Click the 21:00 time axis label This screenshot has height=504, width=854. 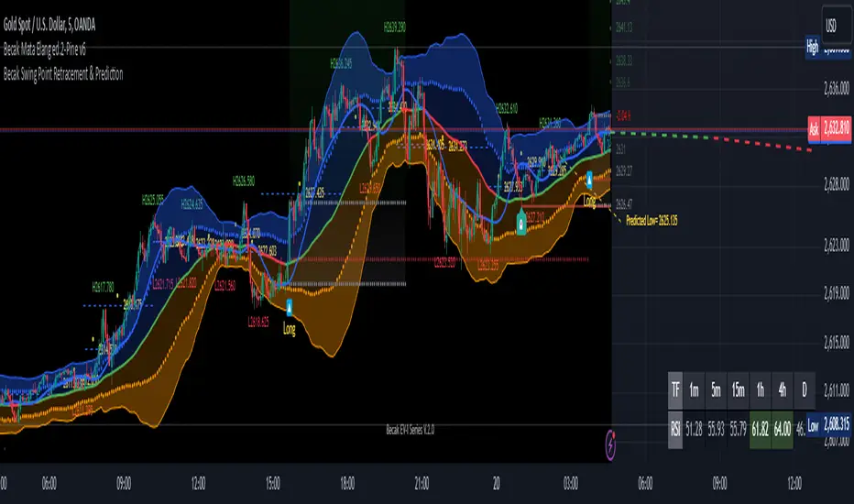[x=422, y=483]
